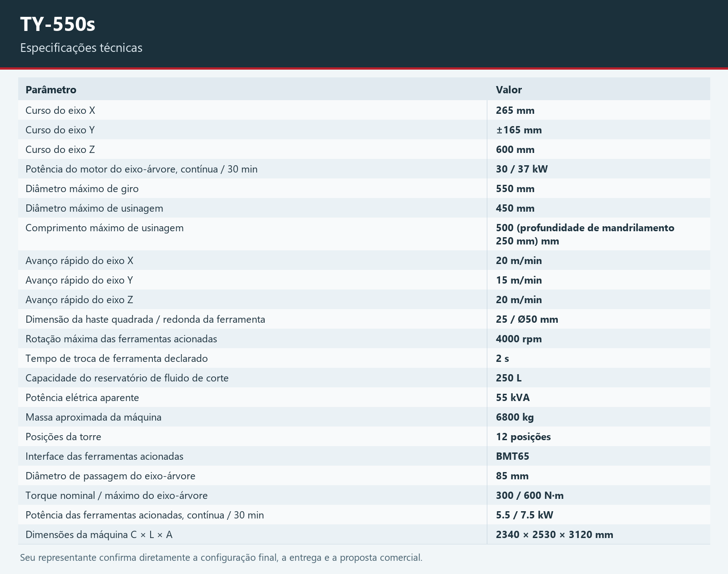The width and height of the screenshot is (728, 574).
Task: Click the '250 L' coolant capacity value
Action: [509, 378]
